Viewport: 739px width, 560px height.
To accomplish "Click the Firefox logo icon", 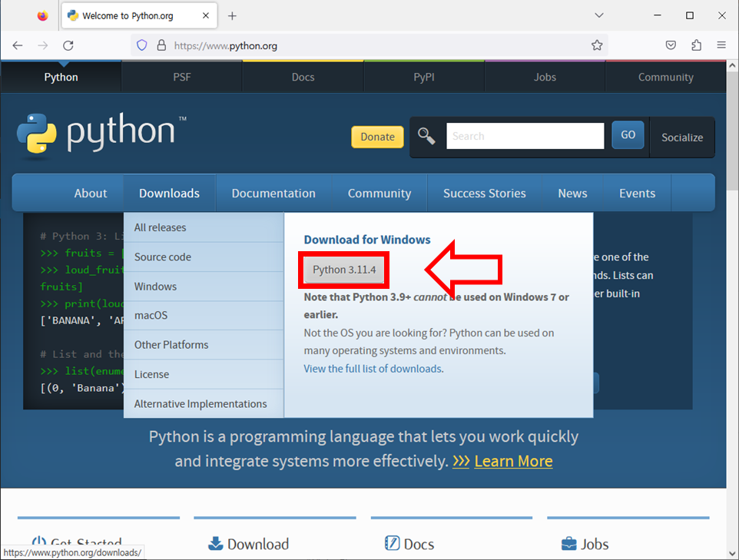I will pos(42,15).
